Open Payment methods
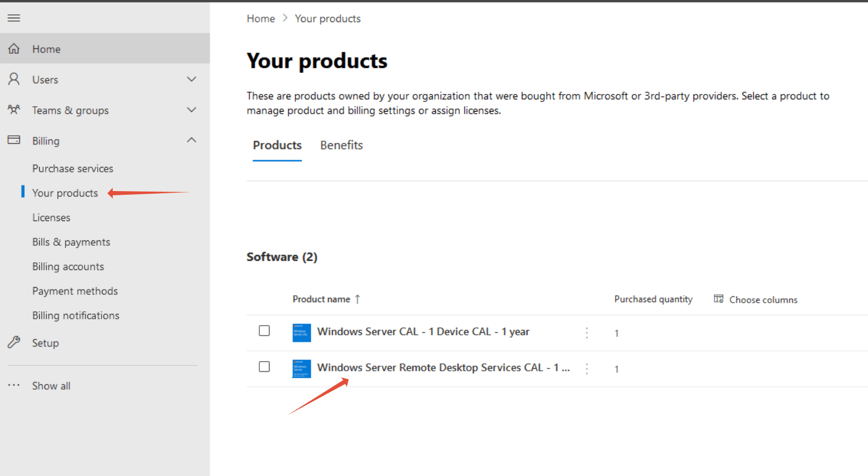The image size is (868, 476). [x=75, y=291]
